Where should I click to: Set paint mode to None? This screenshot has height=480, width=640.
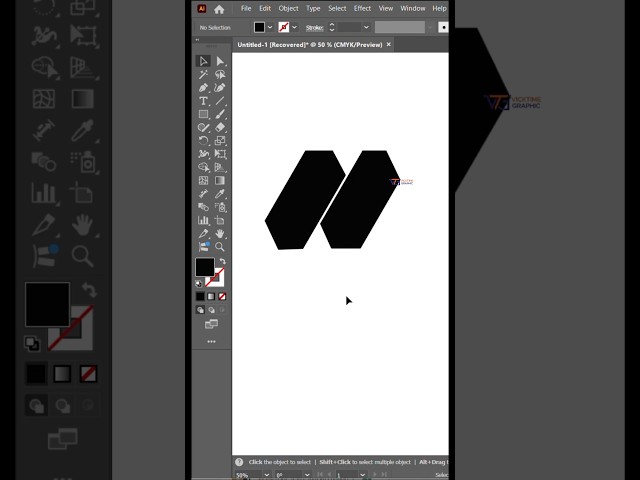click(x=222, y=296)
